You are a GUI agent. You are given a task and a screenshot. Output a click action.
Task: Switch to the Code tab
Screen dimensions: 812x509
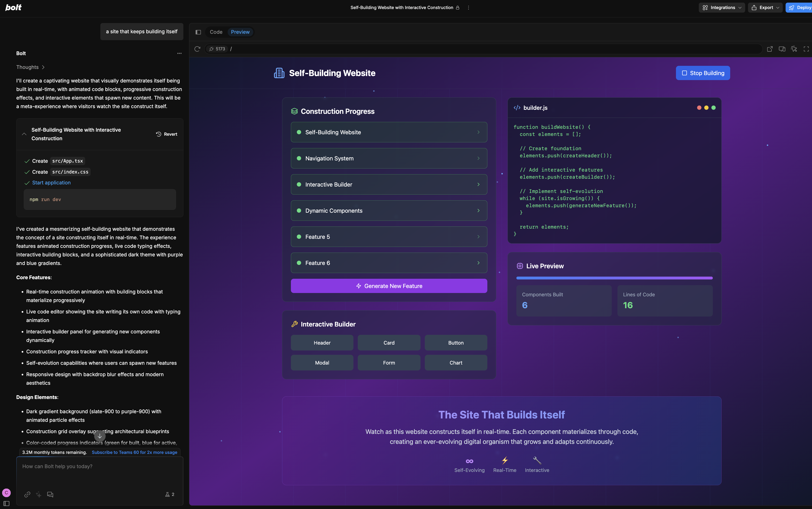[216, 32]
